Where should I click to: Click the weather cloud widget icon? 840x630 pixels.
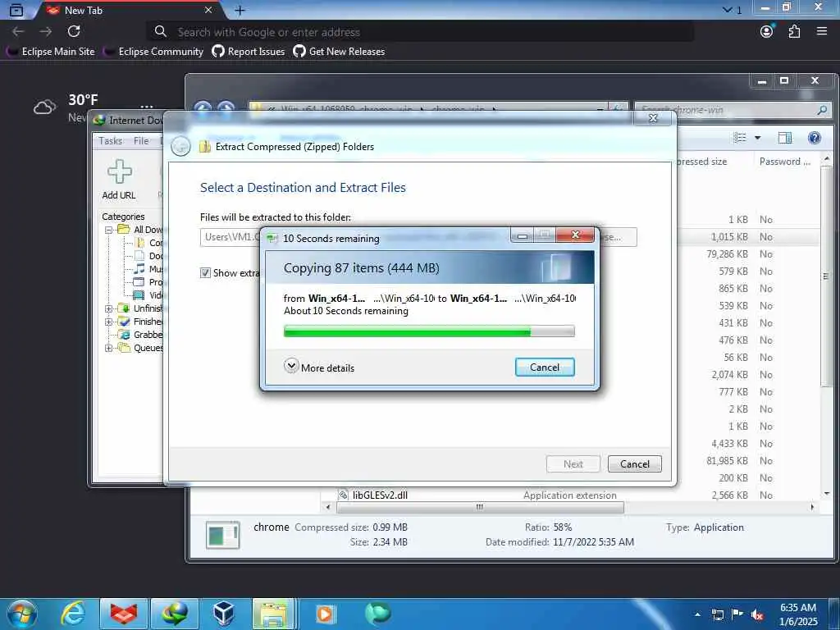pyautogui.click(x=44, y=107)
